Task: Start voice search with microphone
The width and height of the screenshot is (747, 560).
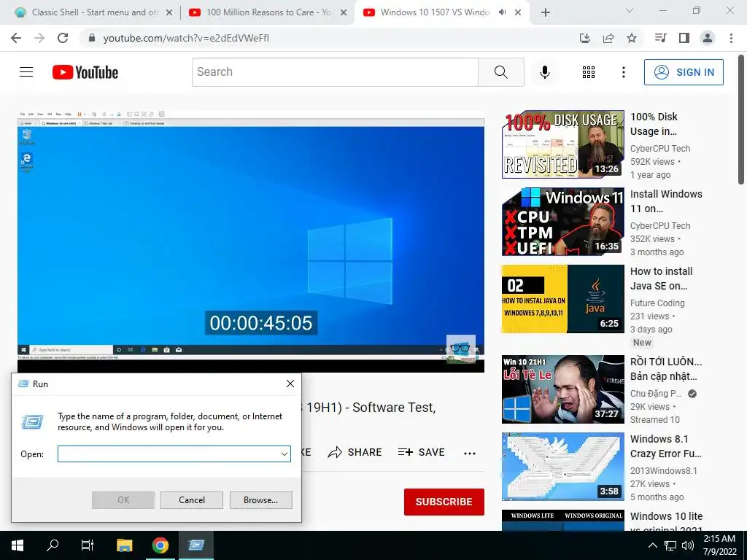Action: 545,72
